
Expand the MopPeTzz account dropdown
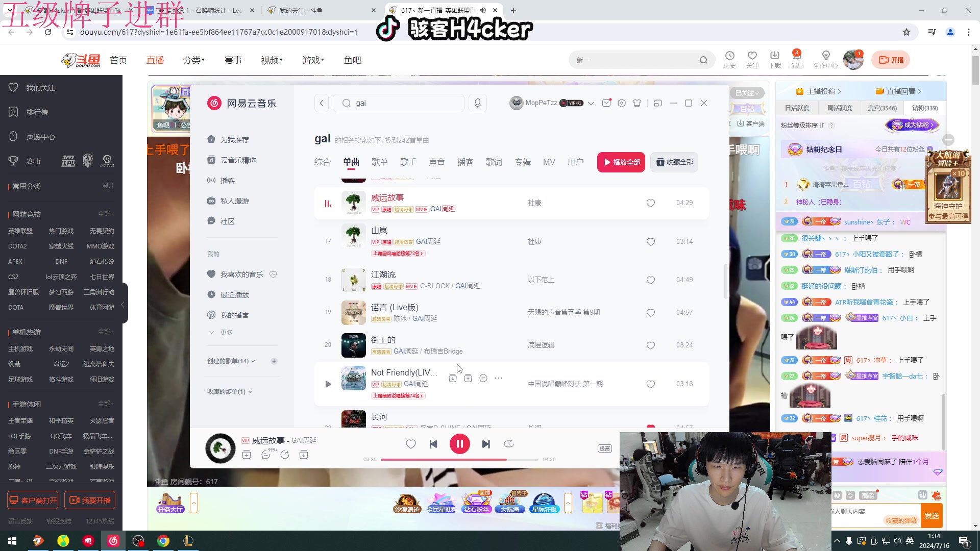click(591, 103)
